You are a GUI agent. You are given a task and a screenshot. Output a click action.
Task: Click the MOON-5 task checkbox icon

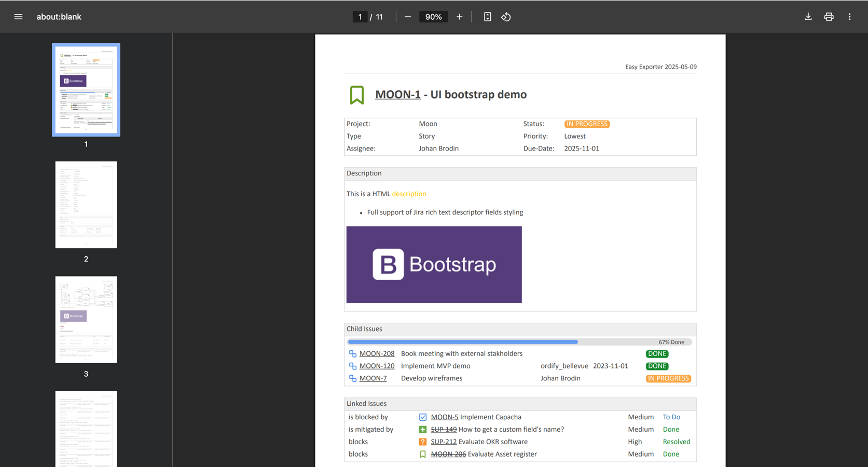point(423,417)
